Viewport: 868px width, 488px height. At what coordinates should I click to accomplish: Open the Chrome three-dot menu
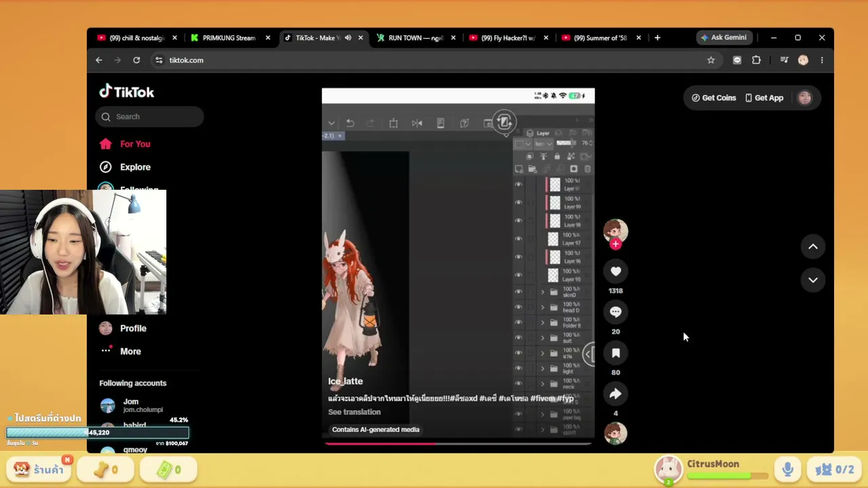[x=822, y=60]
